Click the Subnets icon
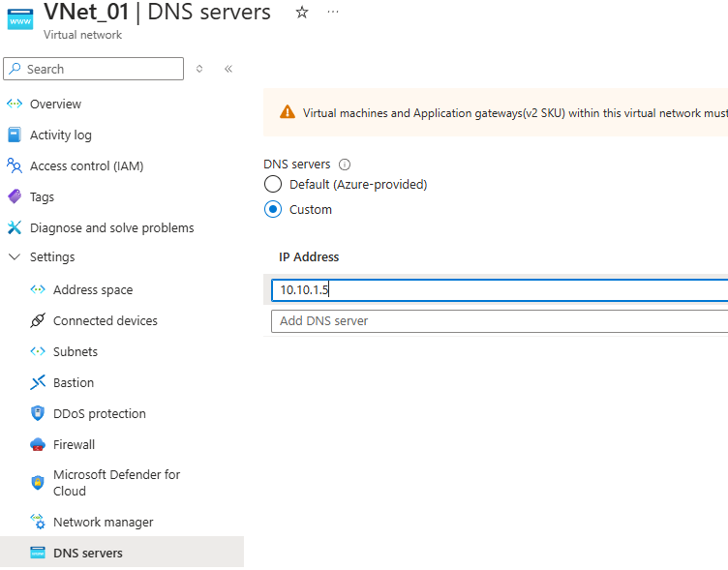 pyautogui.click(x=38, y=351)
